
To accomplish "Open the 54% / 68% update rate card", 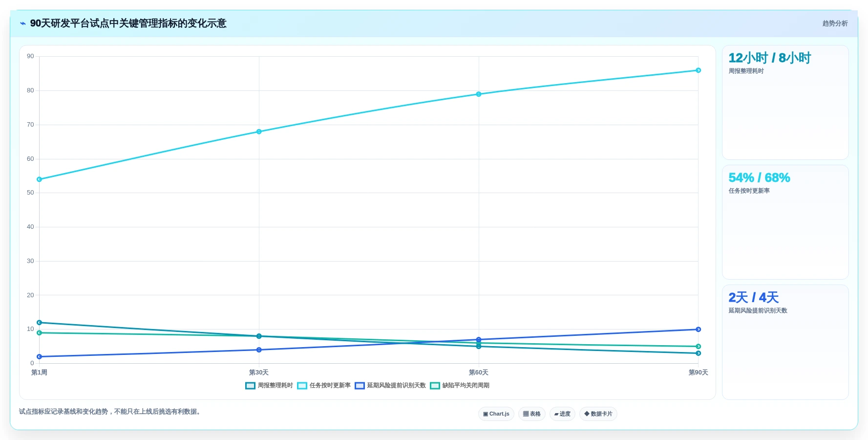I will pos(785,222).
